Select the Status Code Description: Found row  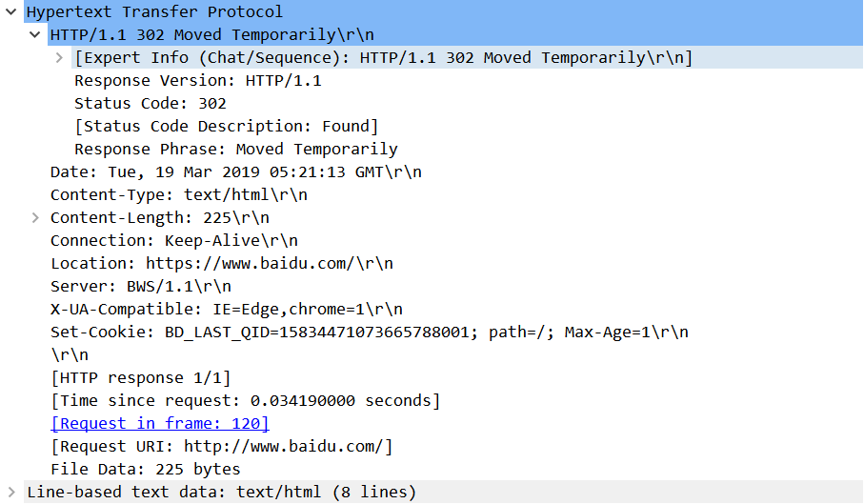tap(227, 127)
